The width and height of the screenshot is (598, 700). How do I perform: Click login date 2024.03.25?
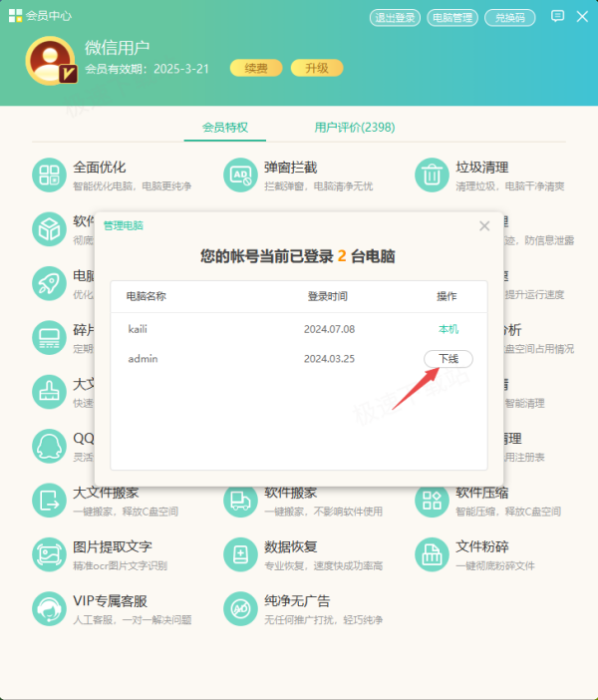coord(329,359)
